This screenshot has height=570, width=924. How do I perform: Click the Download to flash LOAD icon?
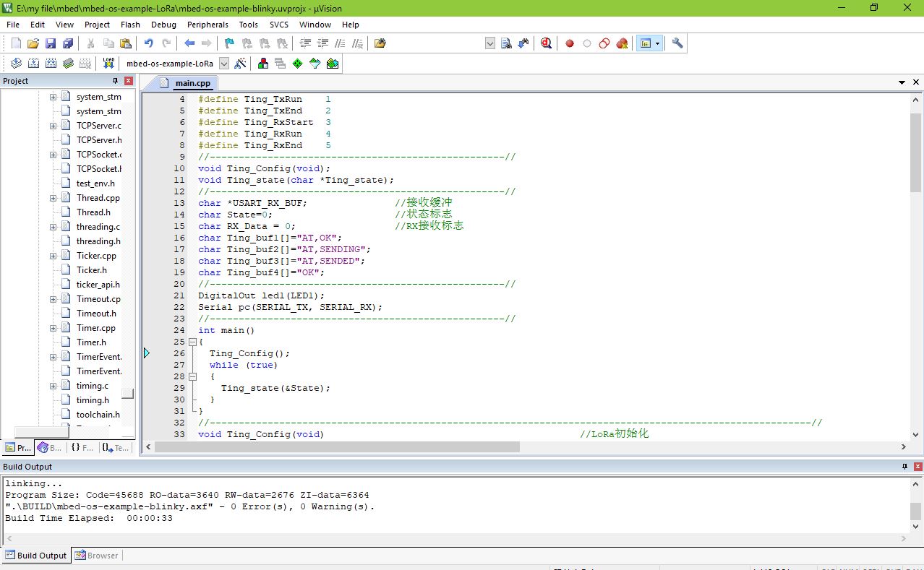[x=108, y=64]
